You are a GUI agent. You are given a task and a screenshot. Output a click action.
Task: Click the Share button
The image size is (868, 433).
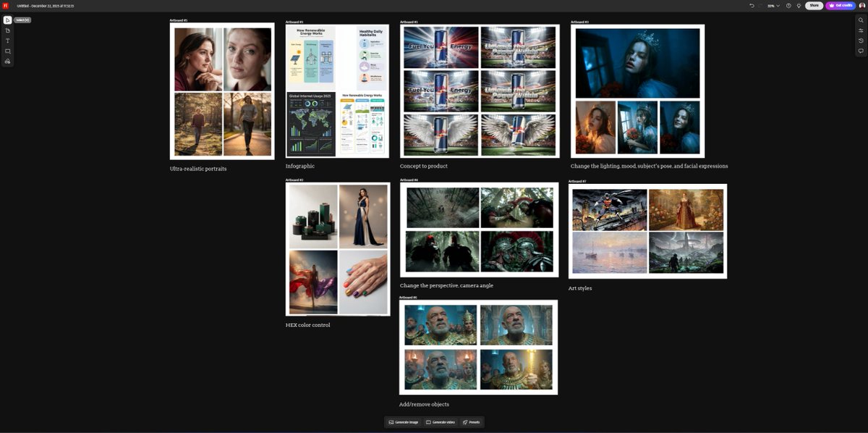pos(813,5)
